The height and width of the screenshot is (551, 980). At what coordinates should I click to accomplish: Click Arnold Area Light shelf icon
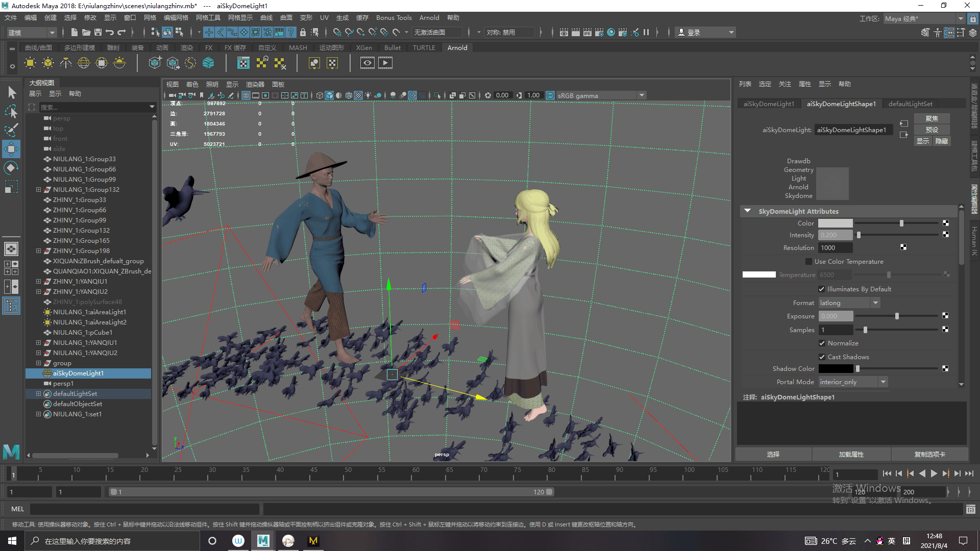click(30, 63)
